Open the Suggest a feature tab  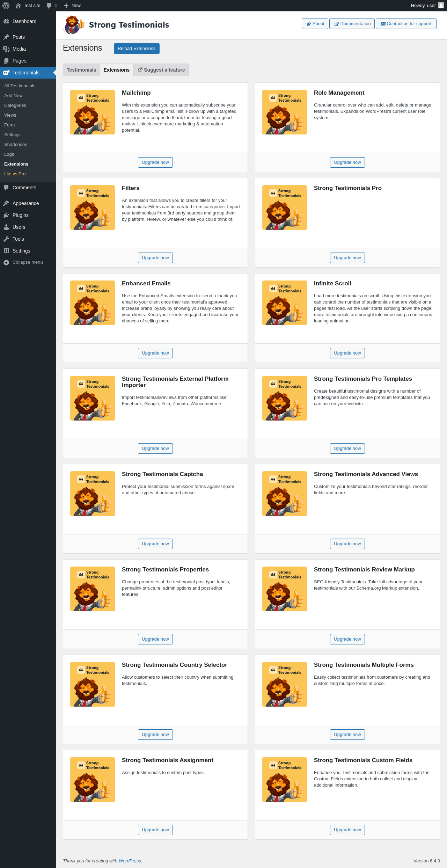(161, 70)
